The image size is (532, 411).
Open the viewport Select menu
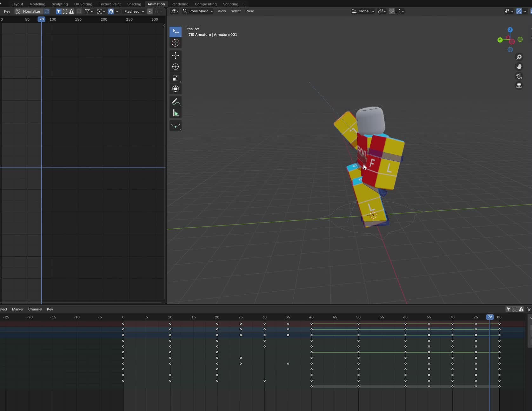236,11
